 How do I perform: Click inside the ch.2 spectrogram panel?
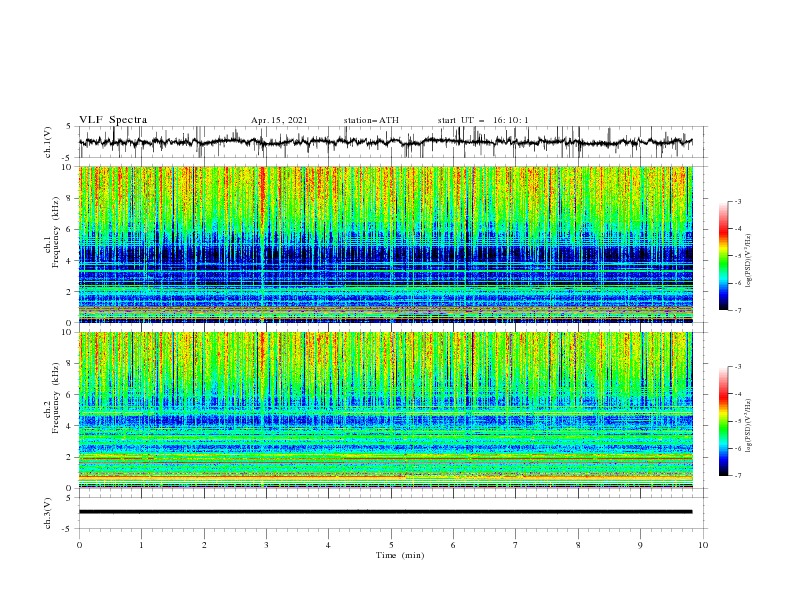385,410
